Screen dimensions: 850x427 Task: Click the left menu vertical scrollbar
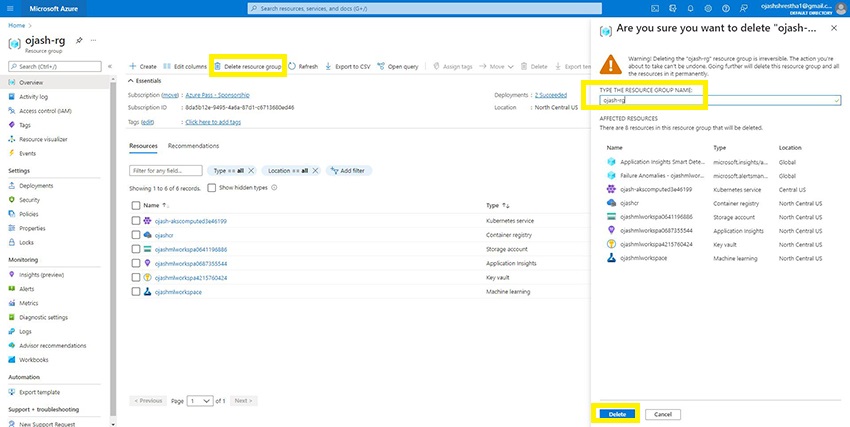point(113,247)
